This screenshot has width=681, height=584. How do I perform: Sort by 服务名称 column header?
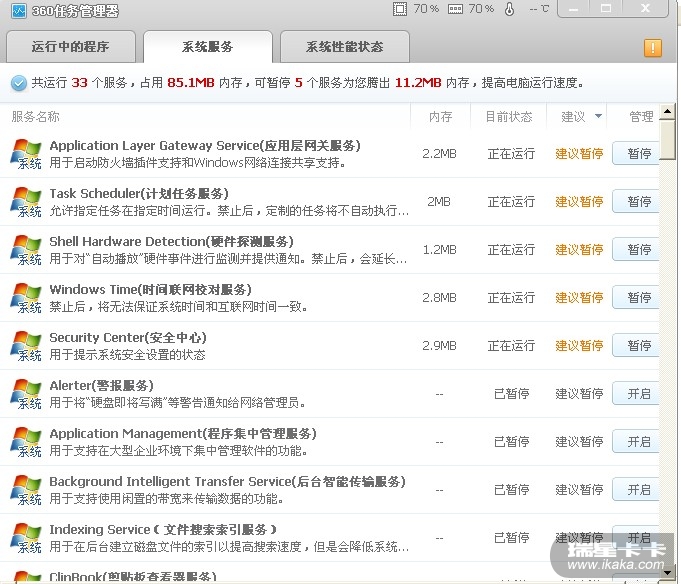coord(36,116)
